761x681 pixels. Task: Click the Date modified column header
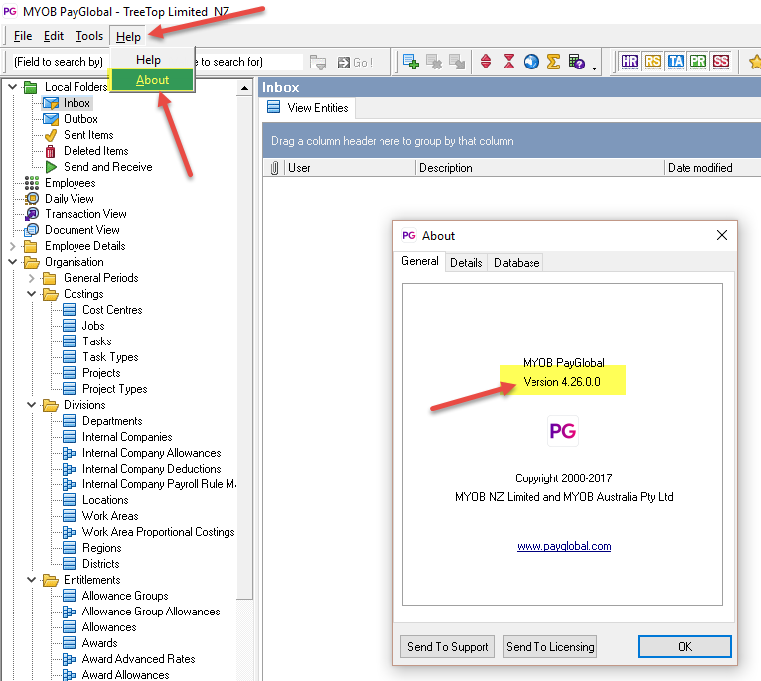click(x=712, y=168)
